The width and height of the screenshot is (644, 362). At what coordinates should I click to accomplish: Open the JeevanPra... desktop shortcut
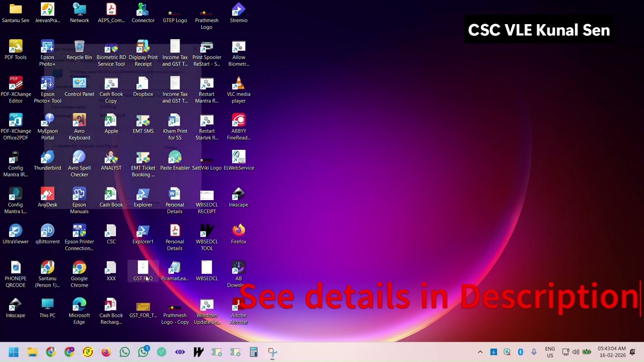tap(47, 13)
